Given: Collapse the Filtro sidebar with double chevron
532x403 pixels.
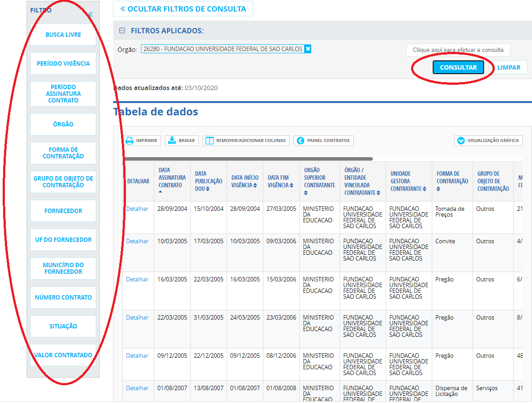Looking at the screenshot, I should click(90, 15).
